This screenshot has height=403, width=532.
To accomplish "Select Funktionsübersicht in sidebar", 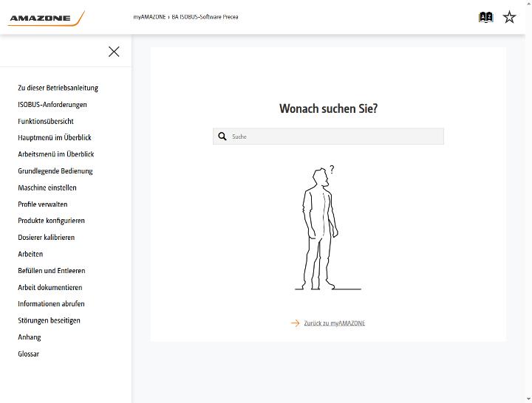I will pos(46,121).
